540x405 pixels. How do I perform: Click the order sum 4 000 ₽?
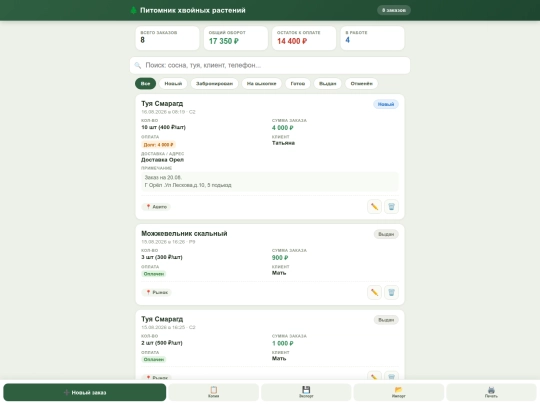(x=282, y=128)
